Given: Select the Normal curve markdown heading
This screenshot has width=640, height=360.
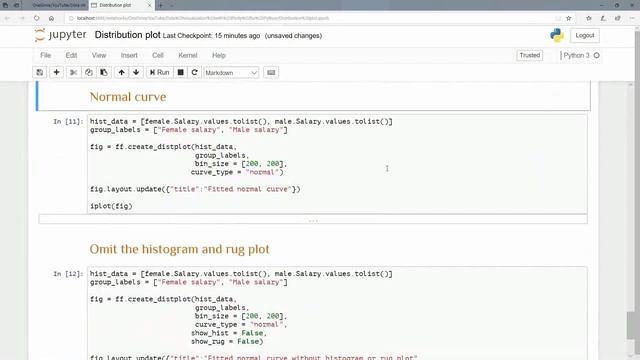Looking at the screenshot, I should (128, 97).
